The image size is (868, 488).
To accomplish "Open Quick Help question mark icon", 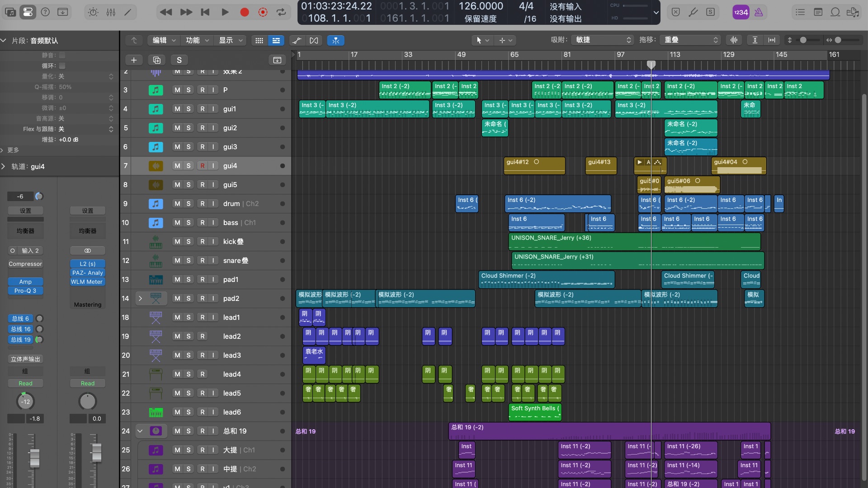I will [45, 12].
